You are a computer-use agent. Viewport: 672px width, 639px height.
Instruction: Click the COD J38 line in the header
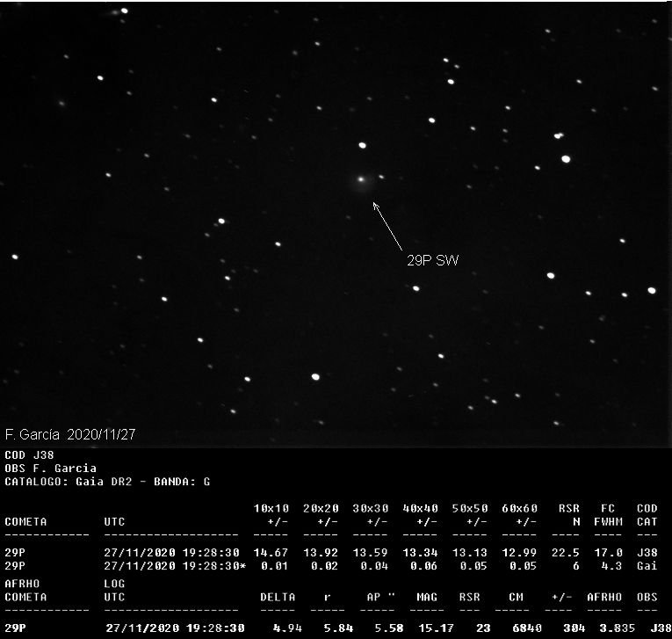click(x=29, y=454)
